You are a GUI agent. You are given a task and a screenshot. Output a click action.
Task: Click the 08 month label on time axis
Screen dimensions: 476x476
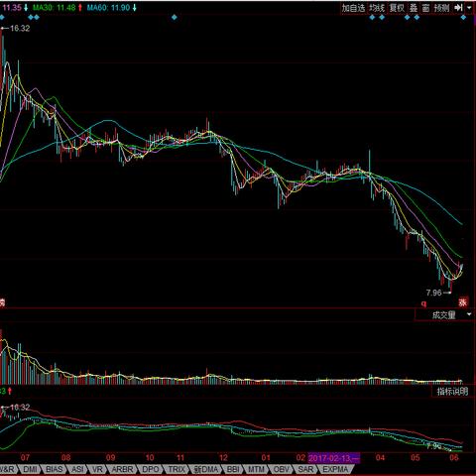66,458
